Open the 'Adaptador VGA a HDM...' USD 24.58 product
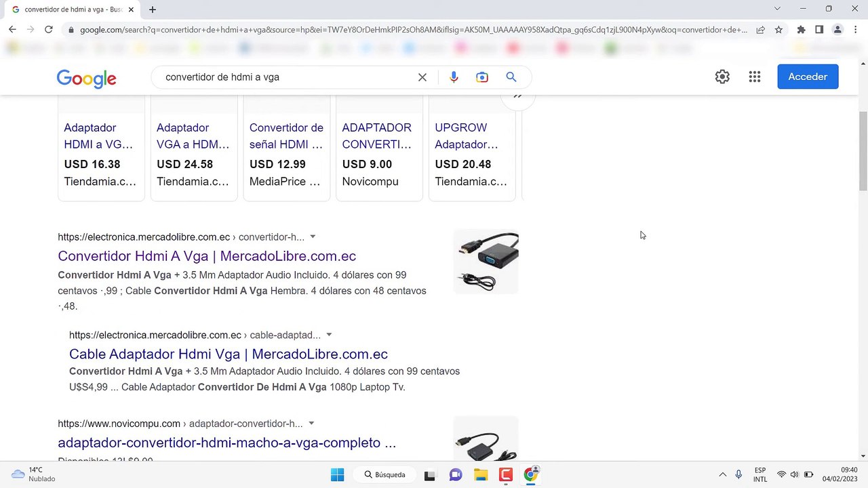This screenshot has width=868, height=488. (194, 149)
